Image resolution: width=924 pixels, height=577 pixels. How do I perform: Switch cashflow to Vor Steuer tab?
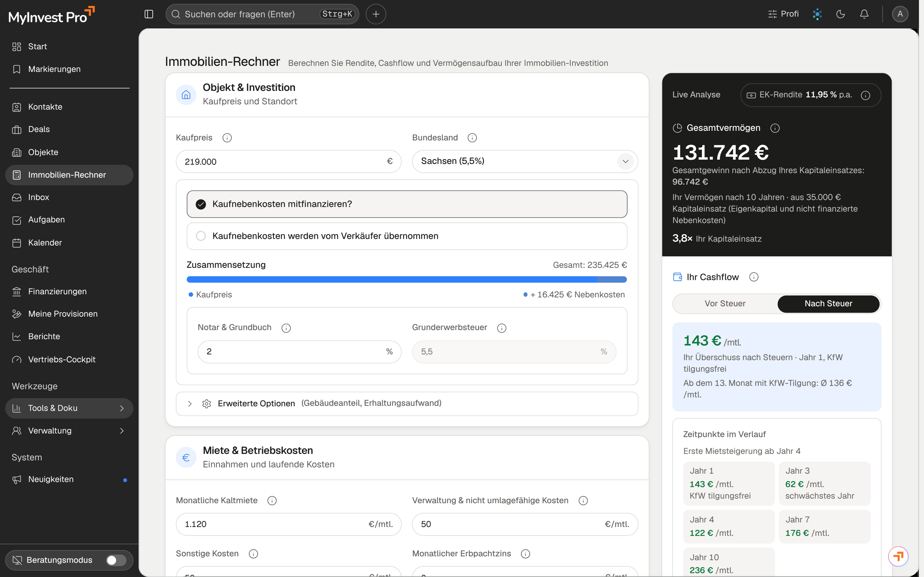click(725, 304)
